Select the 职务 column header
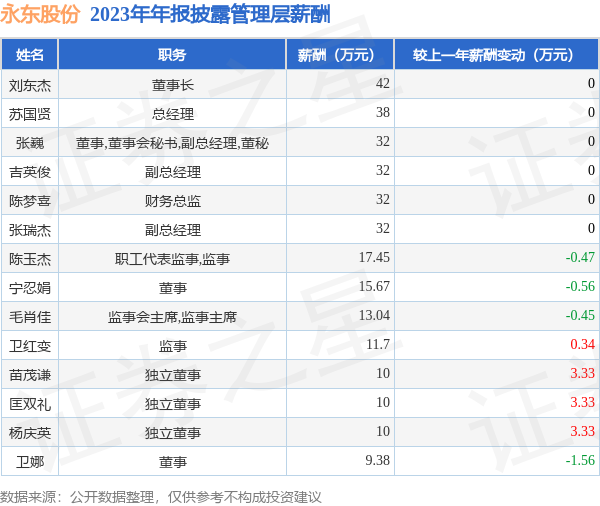 (x=172, y=55)
